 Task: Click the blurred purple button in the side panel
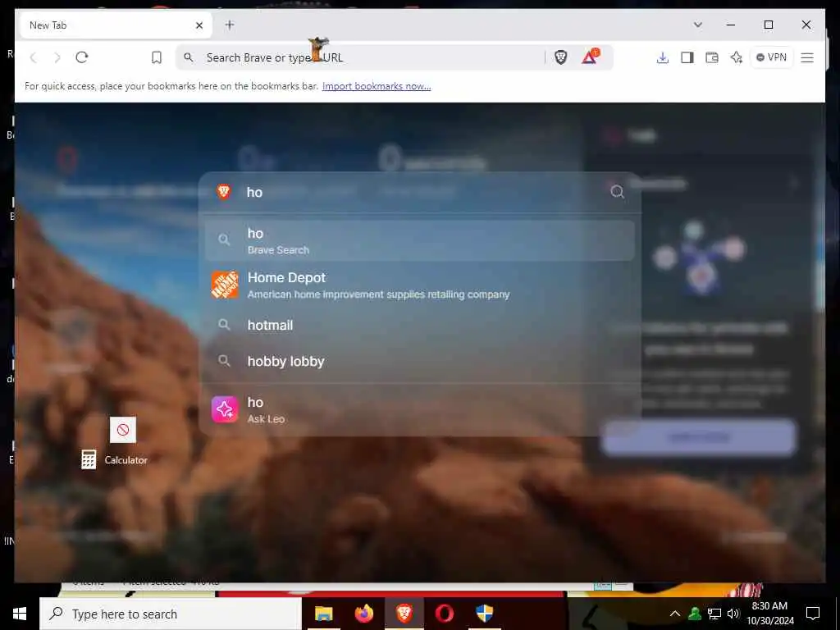[699, 437]
